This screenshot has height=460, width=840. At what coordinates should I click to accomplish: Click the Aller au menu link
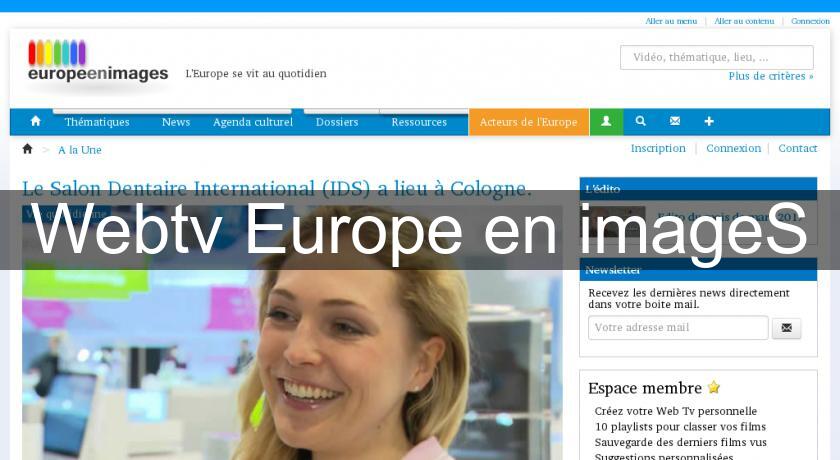click(x=671, y=21)
